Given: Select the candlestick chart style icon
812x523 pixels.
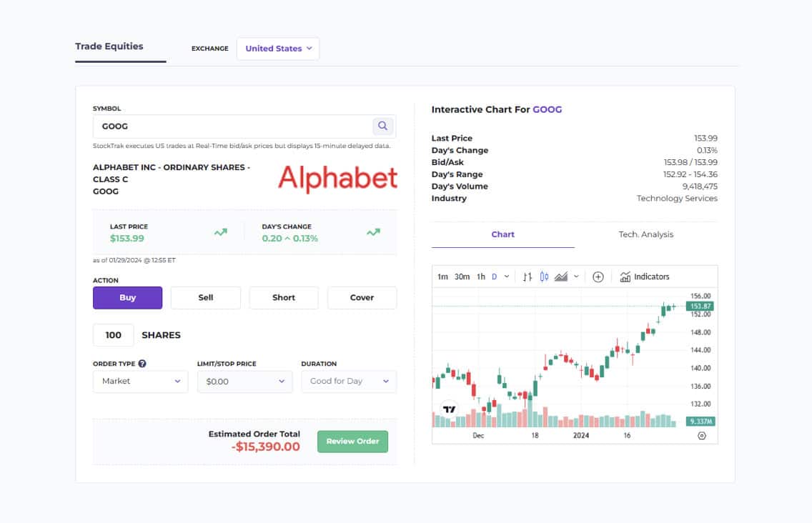Looking at the screenshot, I should (544, 277).
